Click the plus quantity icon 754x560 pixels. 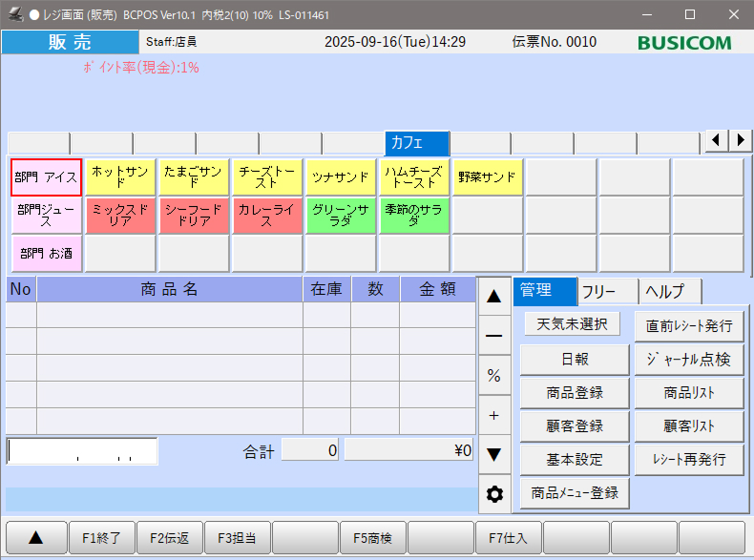click(493, 415)
